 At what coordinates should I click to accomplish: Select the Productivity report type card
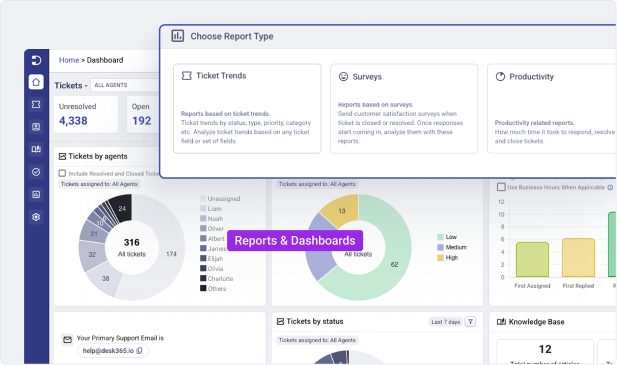point(552,109)
